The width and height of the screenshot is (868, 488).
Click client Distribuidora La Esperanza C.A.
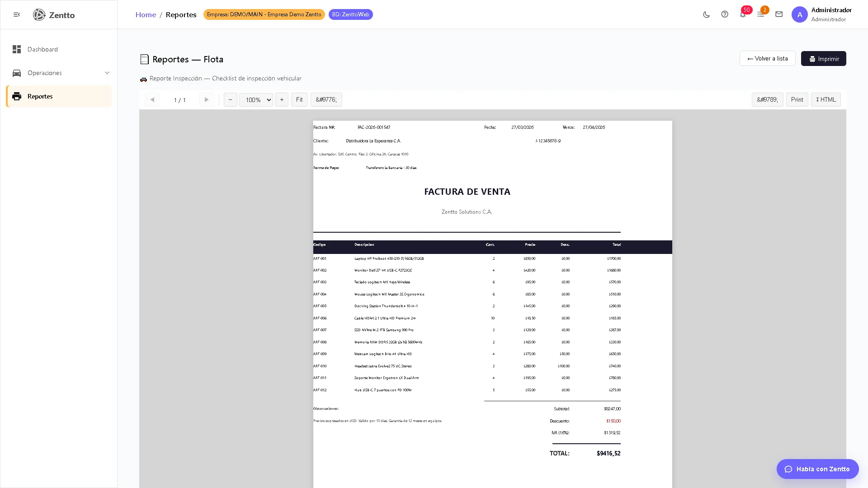(373, 141)
